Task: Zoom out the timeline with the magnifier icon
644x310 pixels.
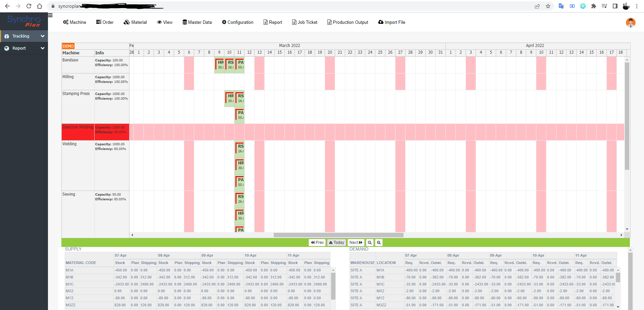Action: 370,242
